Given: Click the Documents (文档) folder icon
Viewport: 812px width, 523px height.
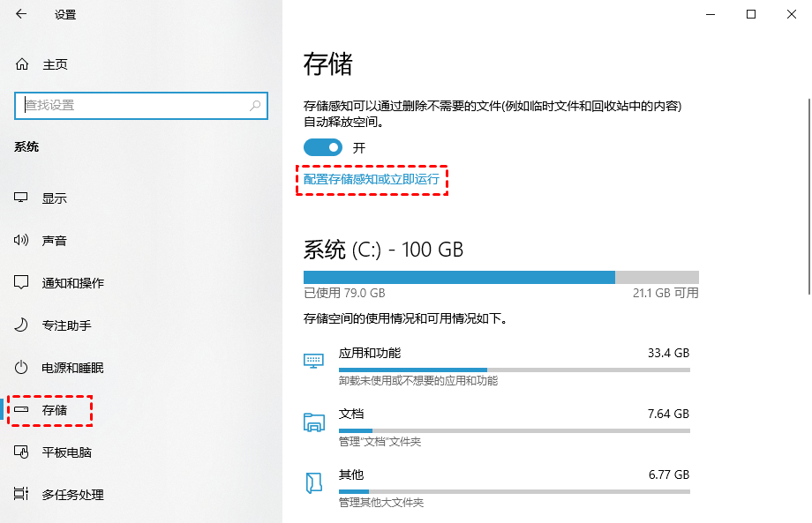Looking at the screenshot, I should [x=313, y=421].
